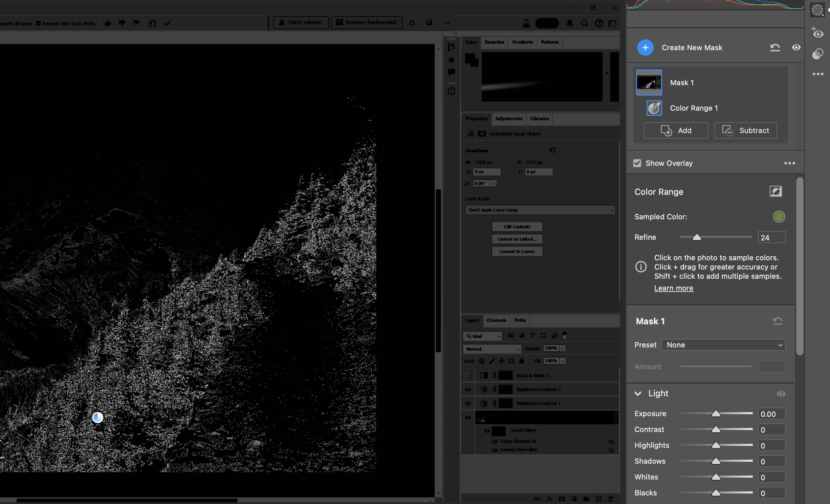Uncheck the Show Overlay checkbox
Image resolution: width=830 pixels, height=504 pixels.
[x=637, y=163]
